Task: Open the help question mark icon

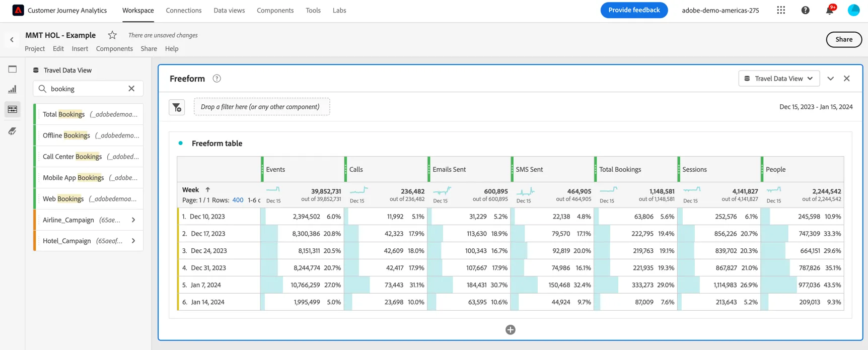Action: tap(806, 10)
